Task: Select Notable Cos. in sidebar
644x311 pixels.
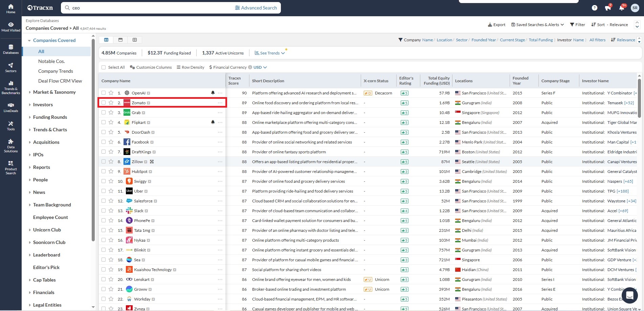Action: pyautogui.click(x=51, y=61)
